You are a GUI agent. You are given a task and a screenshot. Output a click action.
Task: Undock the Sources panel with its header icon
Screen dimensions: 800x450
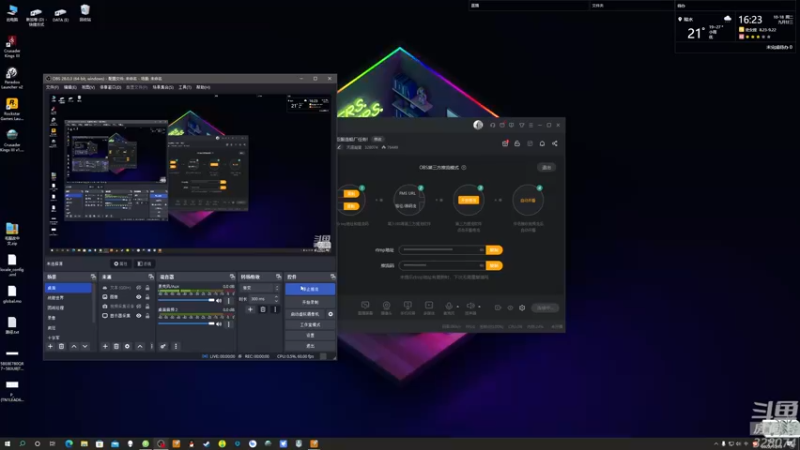click(x=151, y=277)
